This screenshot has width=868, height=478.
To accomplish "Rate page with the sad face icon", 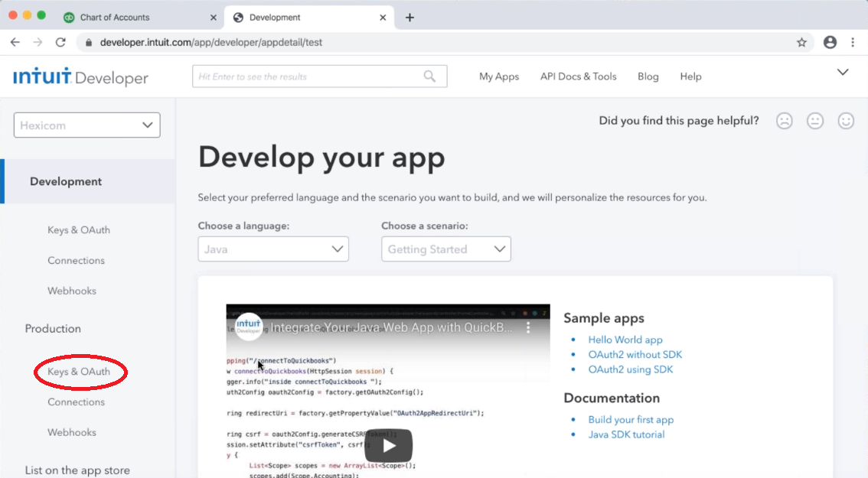I will 785,121.
